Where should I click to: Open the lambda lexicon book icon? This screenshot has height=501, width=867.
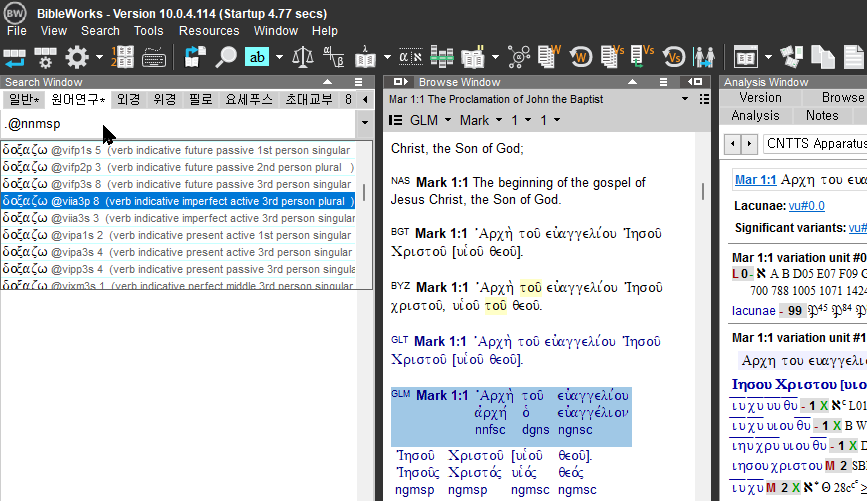[365, 57]
